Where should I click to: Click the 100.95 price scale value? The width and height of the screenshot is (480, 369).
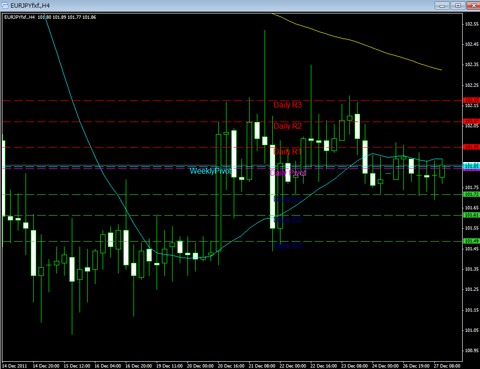pos(472,351)
